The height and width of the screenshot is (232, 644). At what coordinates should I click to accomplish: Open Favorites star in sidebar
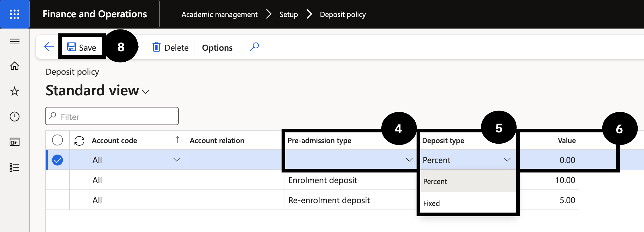tap(15, 91)
